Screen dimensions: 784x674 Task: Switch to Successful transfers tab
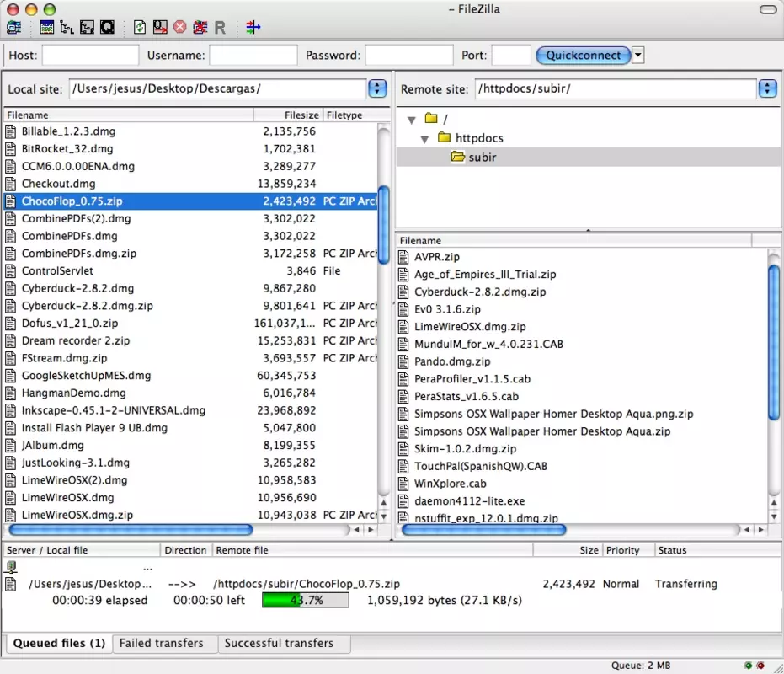(x=279, y=643)
